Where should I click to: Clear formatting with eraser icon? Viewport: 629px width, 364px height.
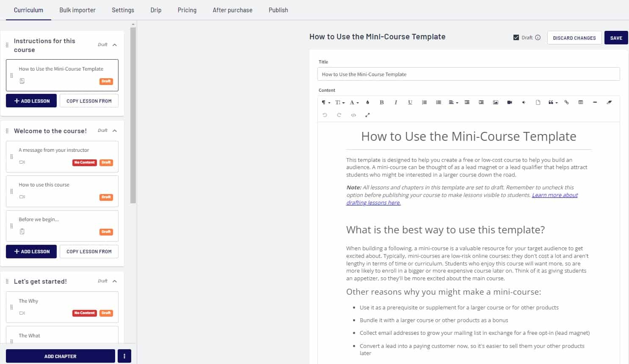pos(609,102)
